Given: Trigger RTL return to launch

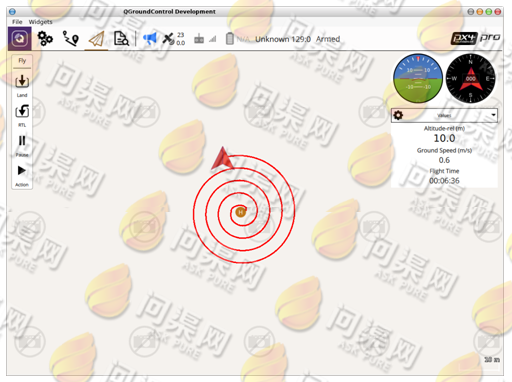Looking at the screenshot, I should pyautogui.click(x=22, y=115).
